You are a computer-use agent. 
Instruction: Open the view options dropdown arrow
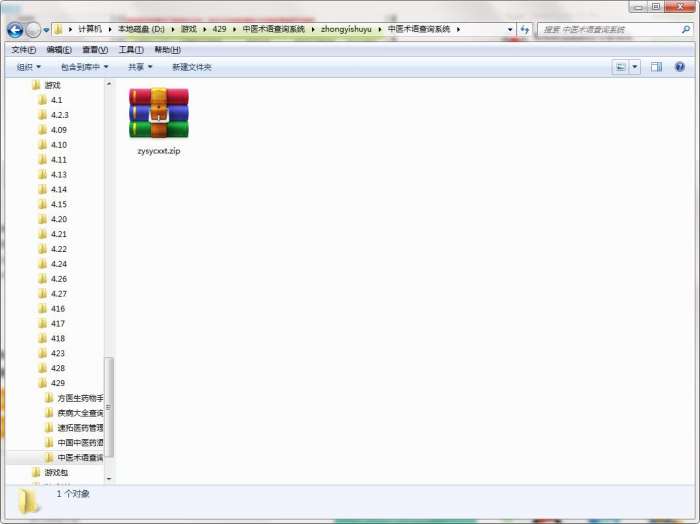point(634,67)
